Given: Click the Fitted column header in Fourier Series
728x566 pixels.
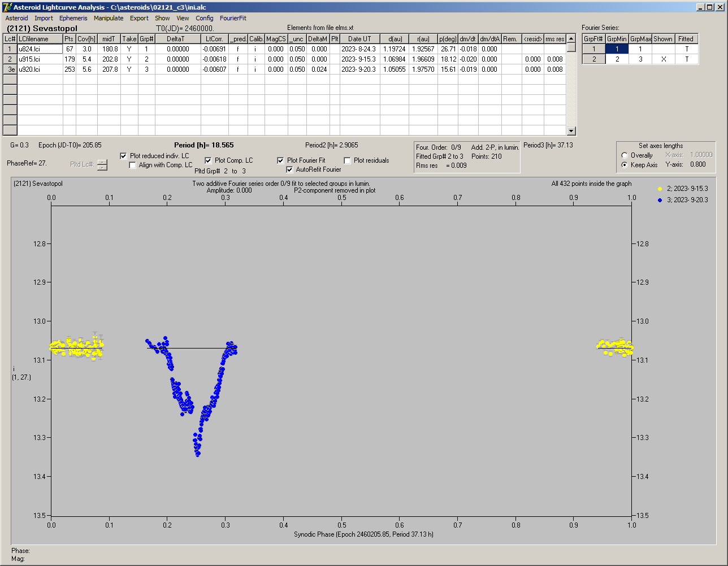Looking at the screenshot, I should [686, 39].
